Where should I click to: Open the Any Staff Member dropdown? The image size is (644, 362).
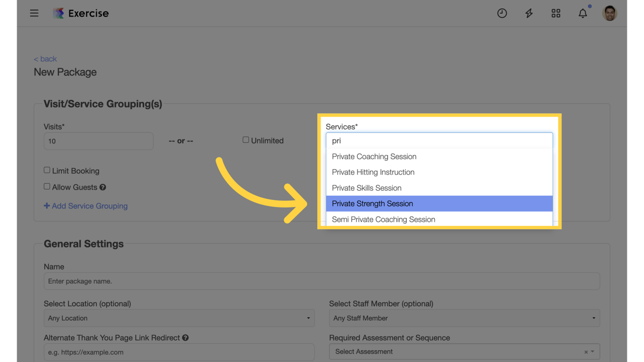coord(464,318)
